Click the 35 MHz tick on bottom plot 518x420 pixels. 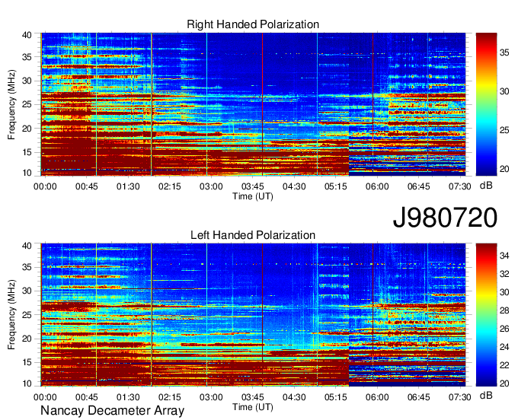27,267
